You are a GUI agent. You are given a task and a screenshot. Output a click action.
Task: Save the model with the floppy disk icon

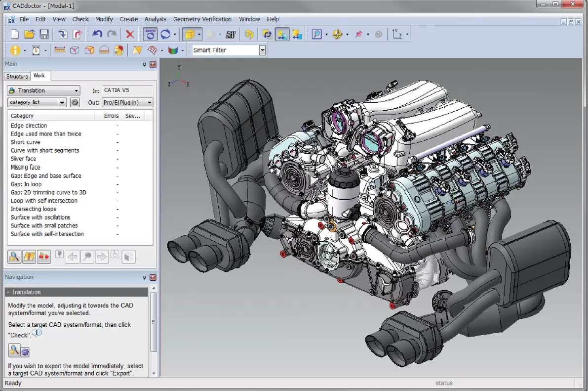pos(44,34)
